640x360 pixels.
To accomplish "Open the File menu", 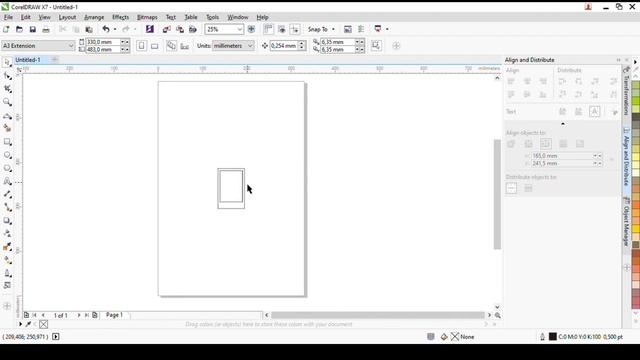I will [x=8, y=17].
